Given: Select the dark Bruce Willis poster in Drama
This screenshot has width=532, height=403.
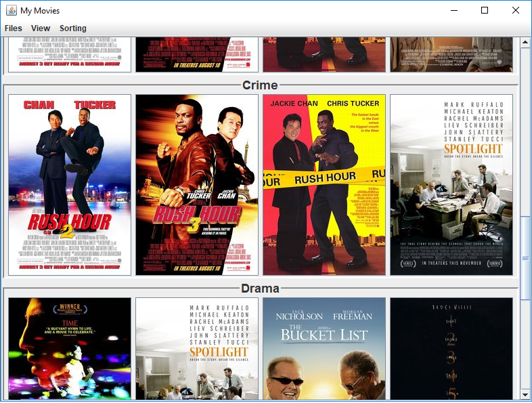Looking at the screenshot, I should tap(451, 349).
